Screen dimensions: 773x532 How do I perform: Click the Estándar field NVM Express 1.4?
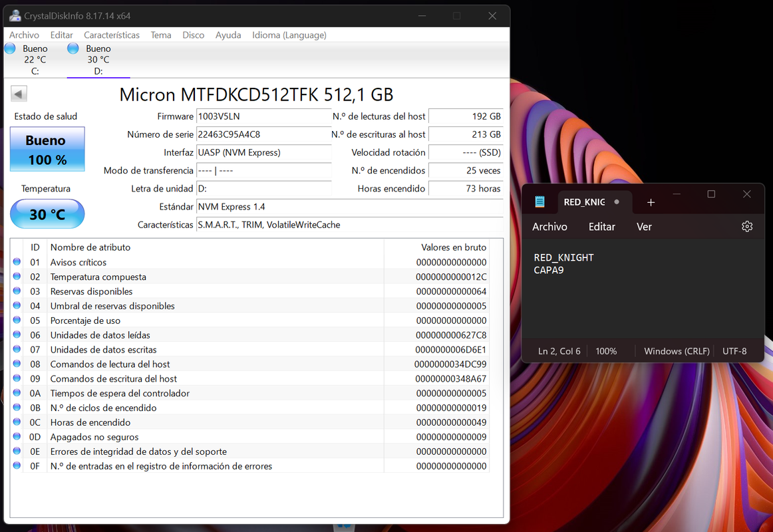(349, 206)
